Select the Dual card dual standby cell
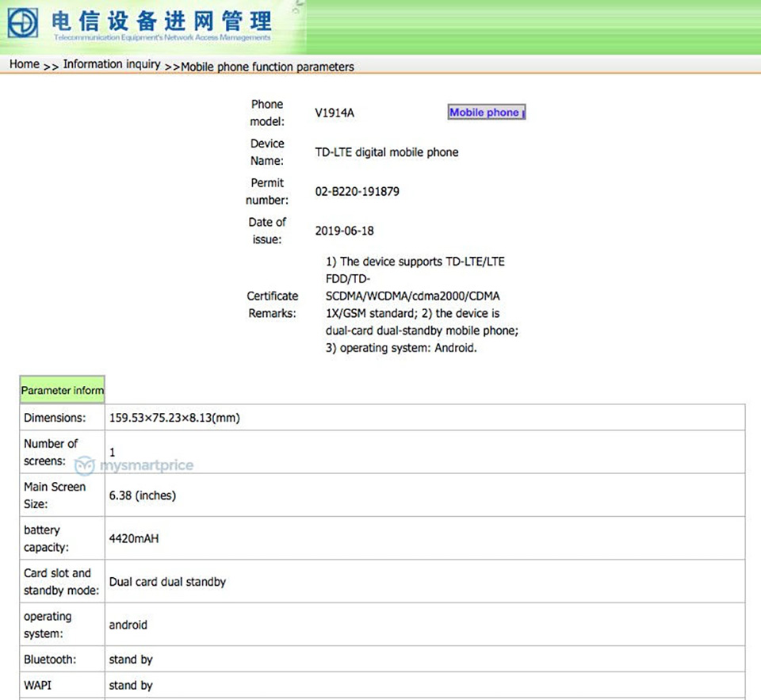 [167, 582]
